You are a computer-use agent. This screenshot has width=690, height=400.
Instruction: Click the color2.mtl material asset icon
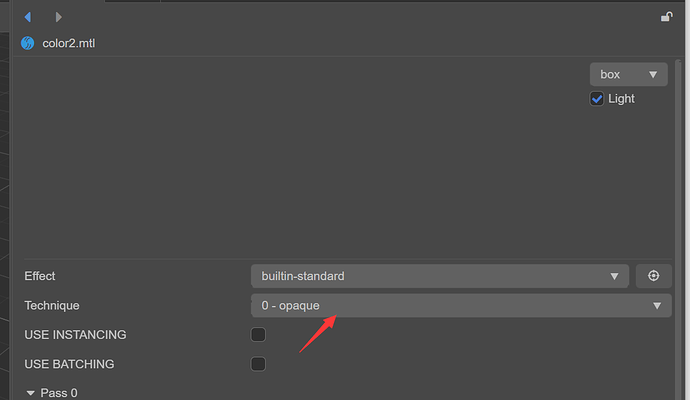[27, 43]
